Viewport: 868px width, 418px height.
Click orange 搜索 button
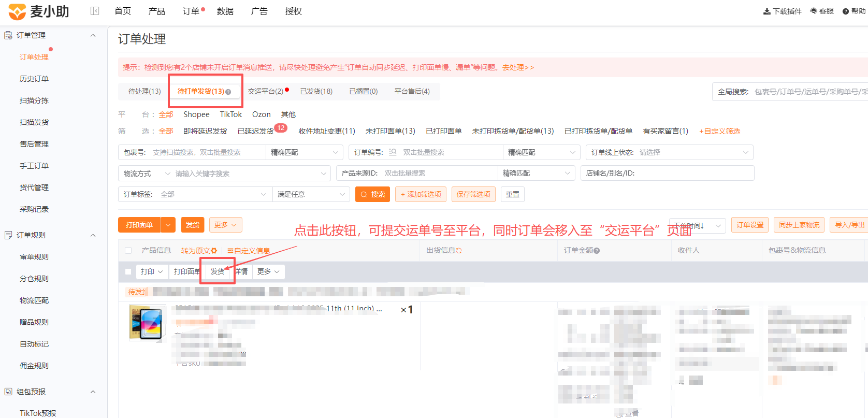point(372,194)
